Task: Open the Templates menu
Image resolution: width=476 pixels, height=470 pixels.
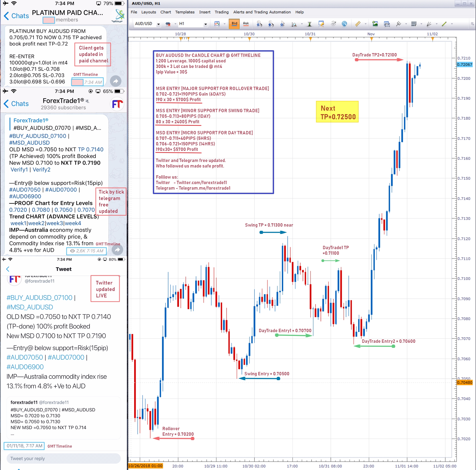Action: [185, 12]
